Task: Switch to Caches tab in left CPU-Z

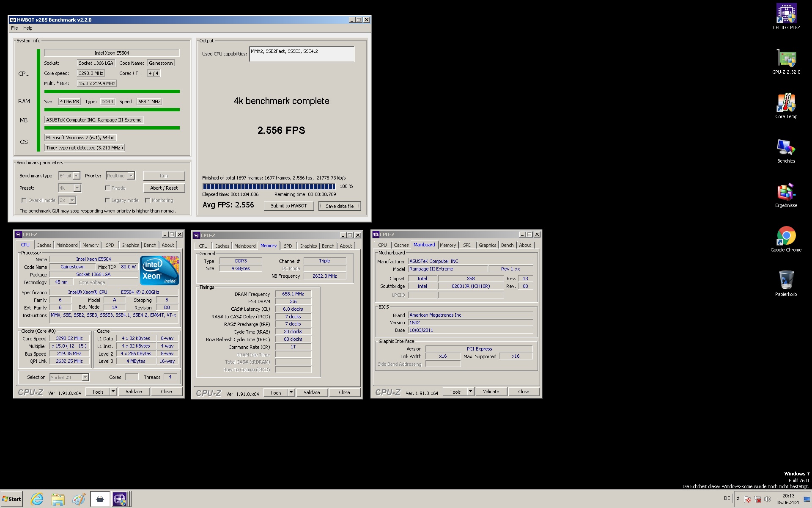Action: coord(44,245)
